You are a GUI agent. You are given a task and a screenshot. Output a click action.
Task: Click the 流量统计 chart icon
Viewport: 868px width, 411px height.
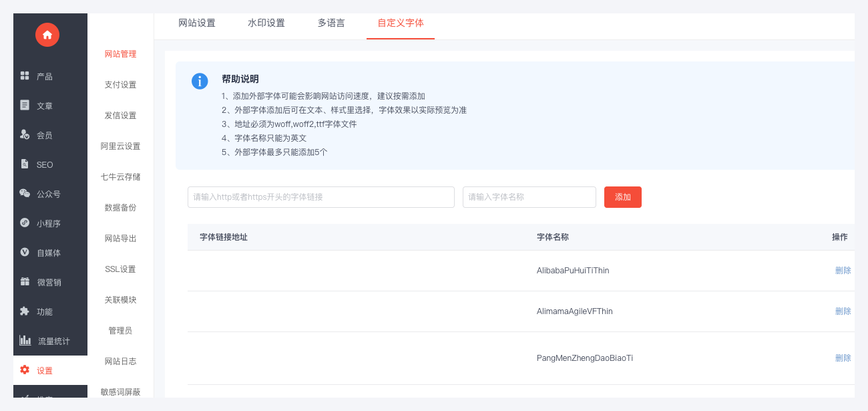pyautogui.click(x=25, y=340)
